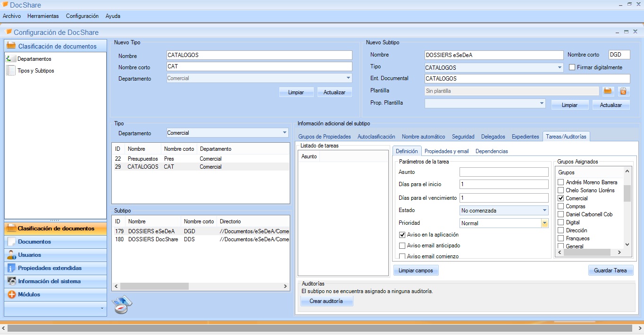Switch to Expedientes tab
Screen dimensions: 644x335
tap(525, 137)
